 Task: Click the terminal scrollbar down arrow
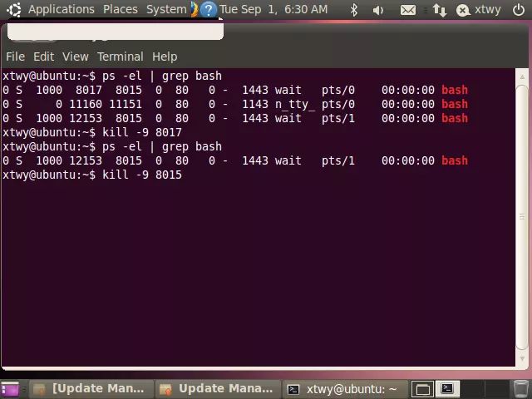point(522,358)
